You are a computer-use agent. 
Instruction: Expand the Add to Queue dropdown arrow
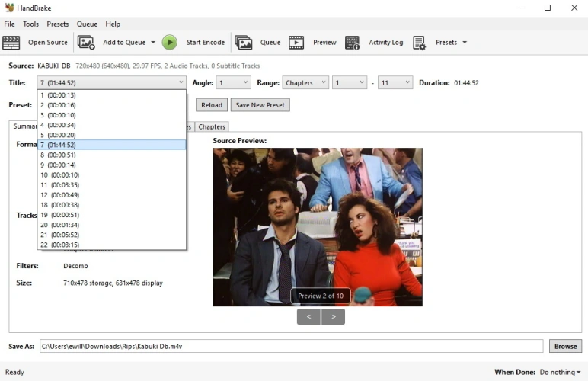tap(153, 43)
